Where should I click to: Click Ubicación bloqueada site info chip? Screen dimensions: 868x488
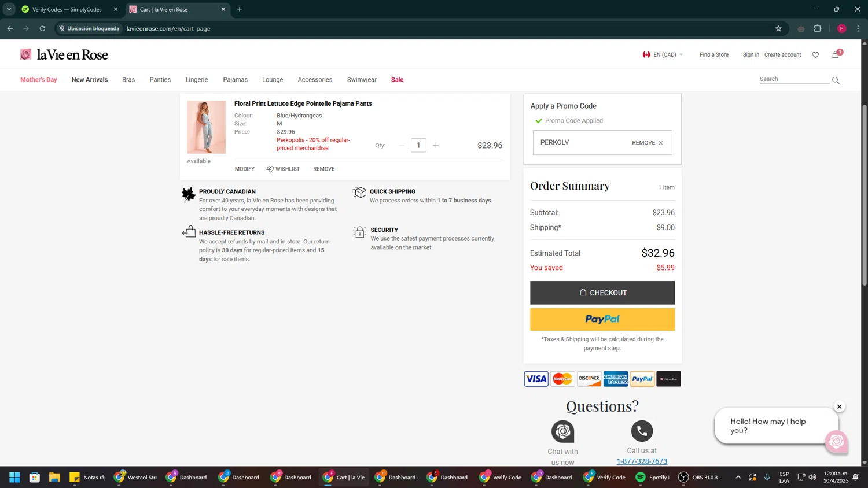tap(90, 28)
